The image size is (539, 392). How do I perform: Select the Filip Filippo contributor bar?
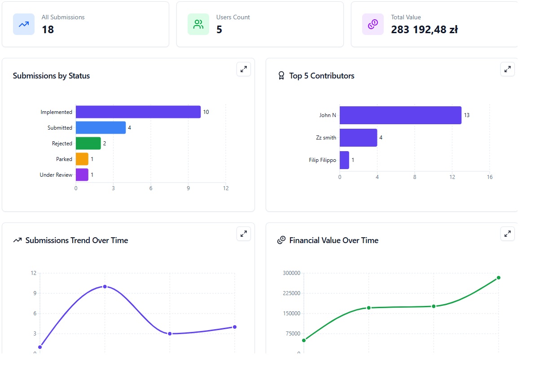[344, 160]
